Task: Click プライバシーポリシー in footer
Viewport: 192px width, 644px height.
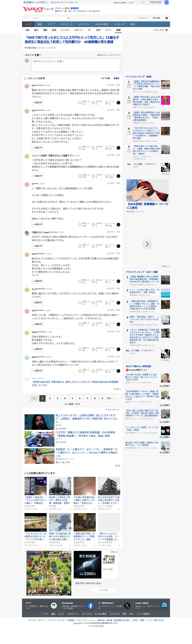Action: (37, 620)
